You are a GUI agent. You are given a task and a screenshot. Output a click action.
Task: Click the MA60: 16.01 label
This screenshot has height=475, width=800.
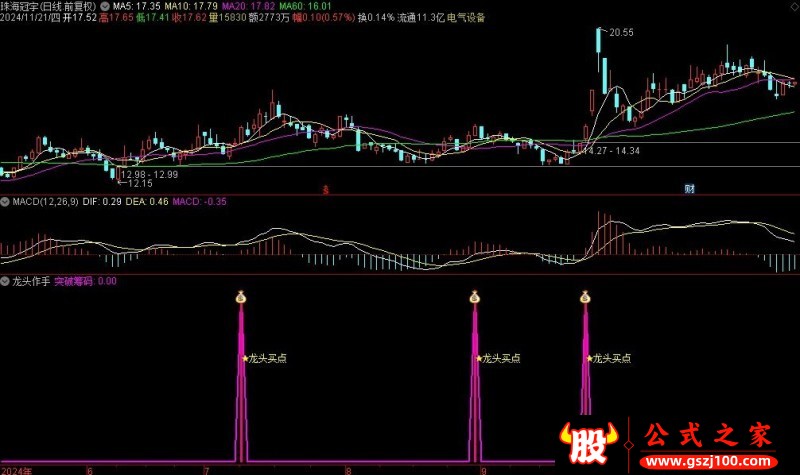click(306, 7)
